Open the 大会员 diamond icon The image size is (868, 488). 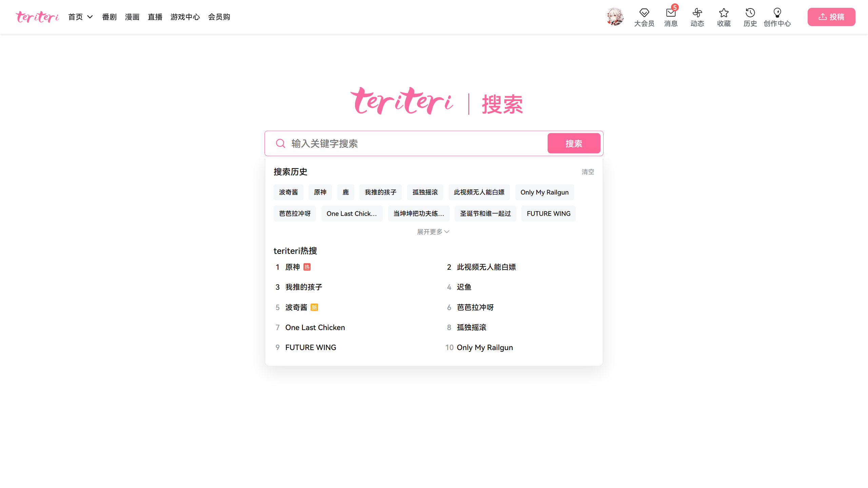pyautogui.click(x=644, y=13)
